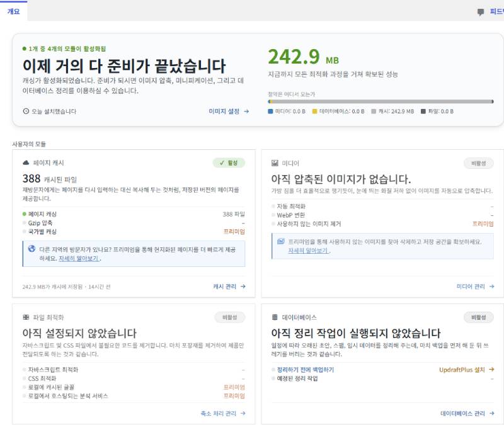Click the yellow 데이터베이스 legend swatch

pyautogui.click(x=314, y=111)
